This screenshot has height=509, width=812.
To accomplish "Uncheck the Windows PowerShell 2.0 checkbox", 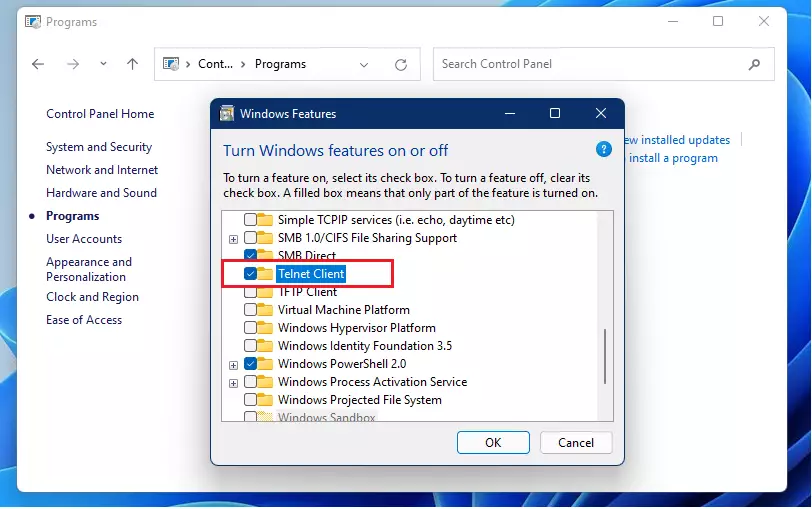I will coord(250,363).
